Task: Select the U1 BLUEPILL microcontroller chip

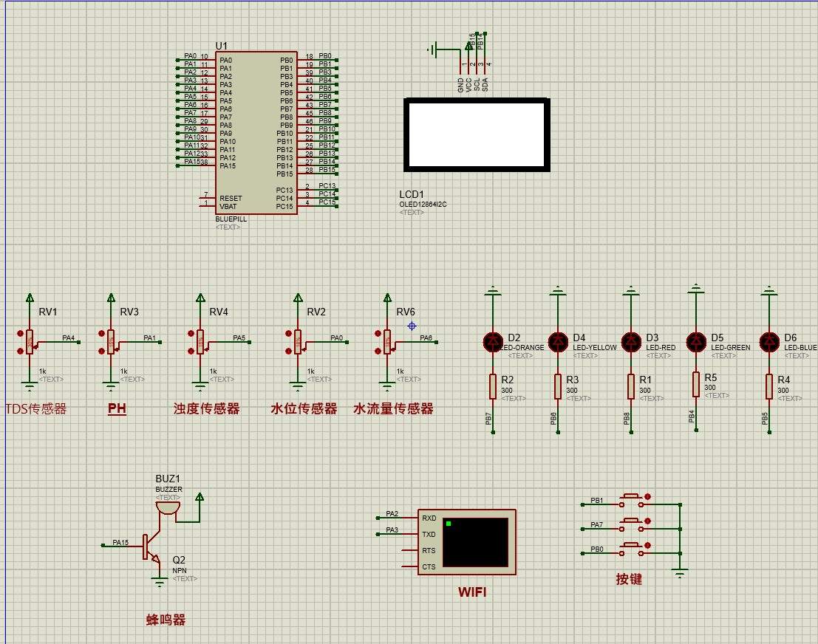Action: click(x=256, y=132)
